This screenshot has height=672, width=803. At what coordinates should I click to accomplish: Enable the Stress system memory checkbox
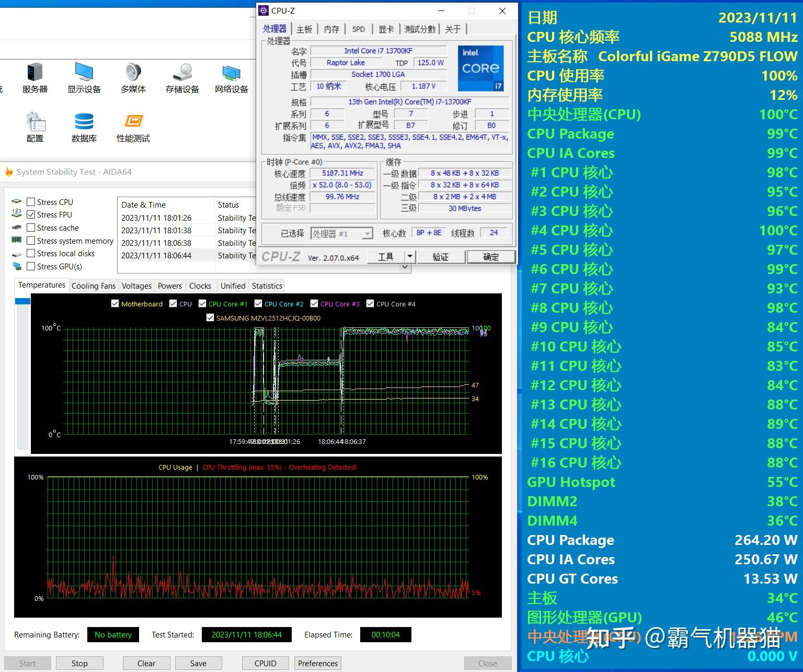coord(31,241)
